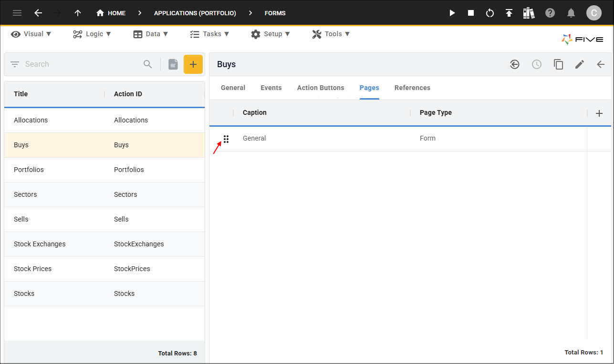
Task: Add a page with plus icon
Action: coord(599,113)
